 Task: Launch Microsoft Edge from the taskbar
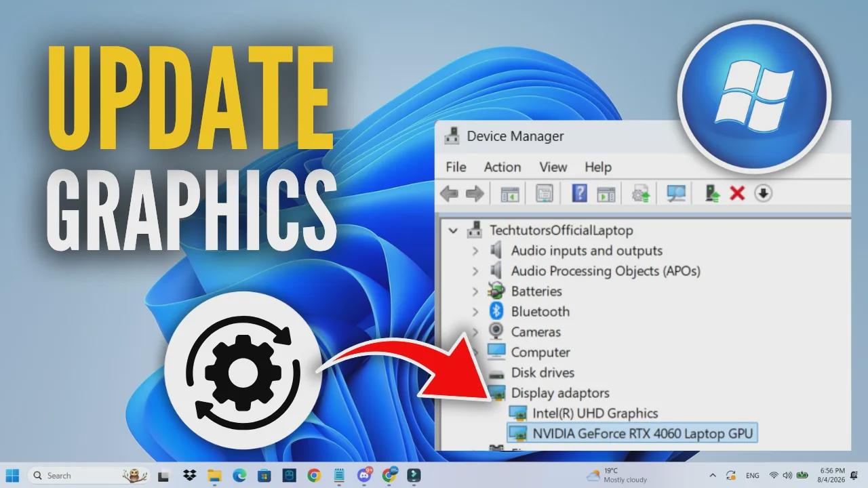[239, 476]
